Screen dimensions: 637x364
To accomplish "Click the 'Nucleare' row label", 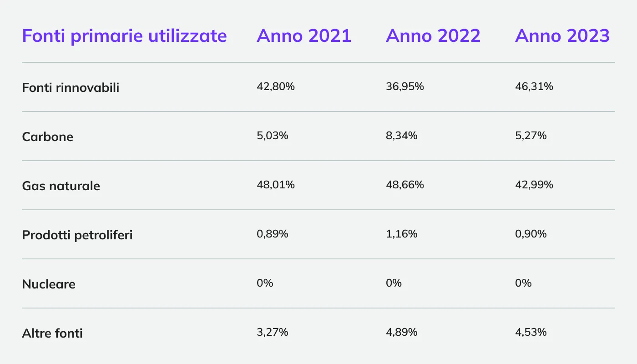I will pyautogui.click(x=49, y=284).
